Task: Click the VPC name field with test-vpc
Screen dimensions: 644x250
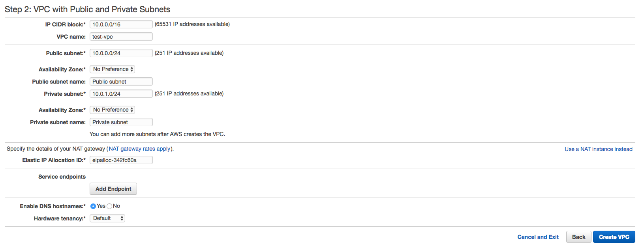Action: pyautogui.click(x=121, y=37)
